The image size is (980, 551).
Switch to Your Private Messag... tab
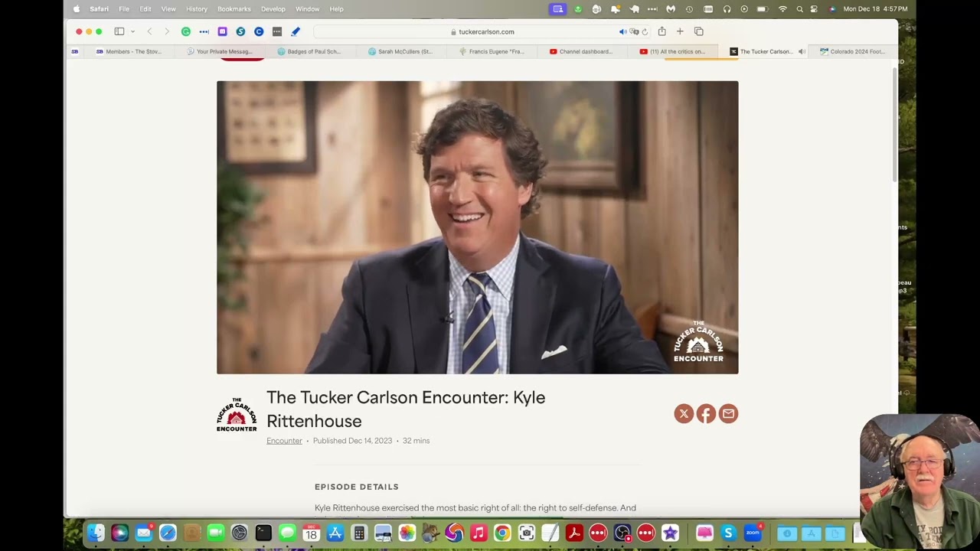(x=220, y=51)
